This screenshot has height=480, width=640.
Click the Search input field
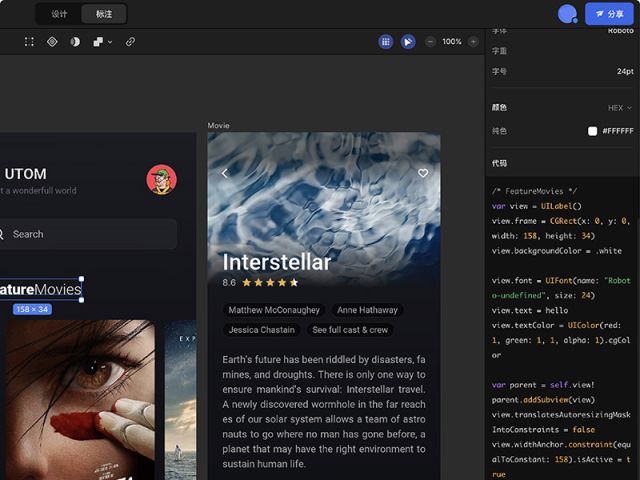(87, 234)
